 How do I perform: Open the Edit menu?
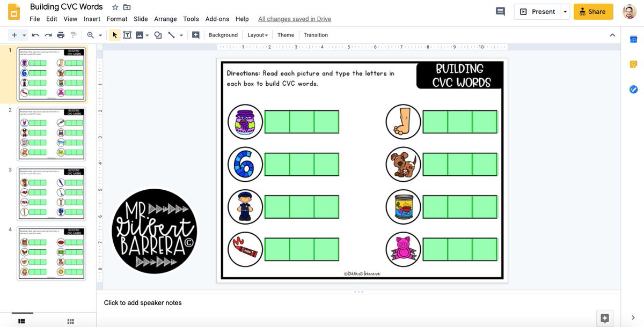pos(52,19)
